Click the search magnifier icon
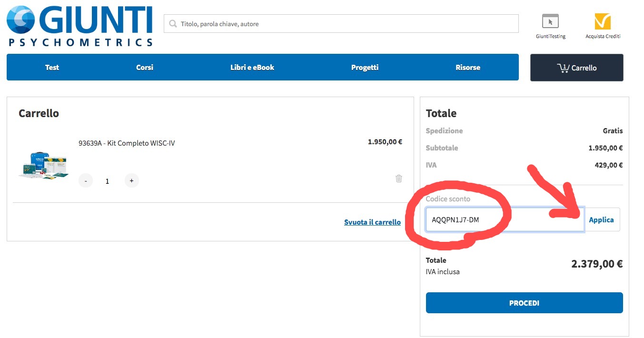This screenshot has width=644, height=338. pyautogui.click(x=173, y=24)
